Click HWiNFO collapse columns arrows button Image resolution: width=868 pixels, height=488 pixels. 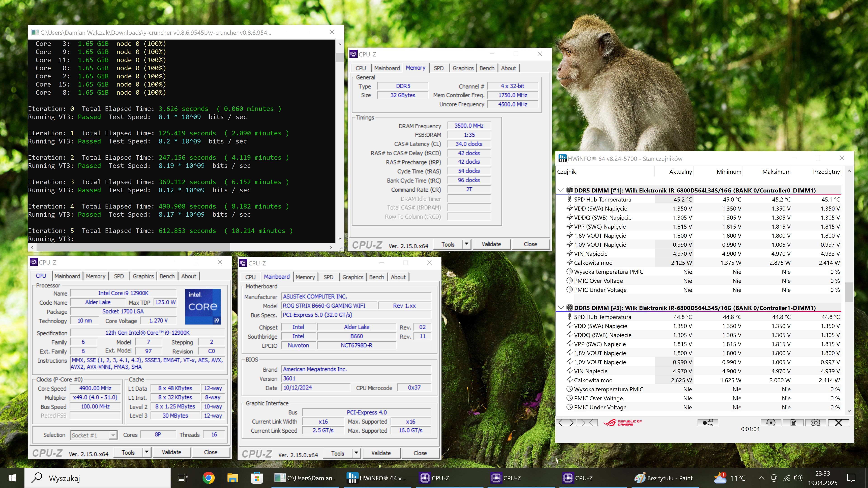[x=587, y=422]
